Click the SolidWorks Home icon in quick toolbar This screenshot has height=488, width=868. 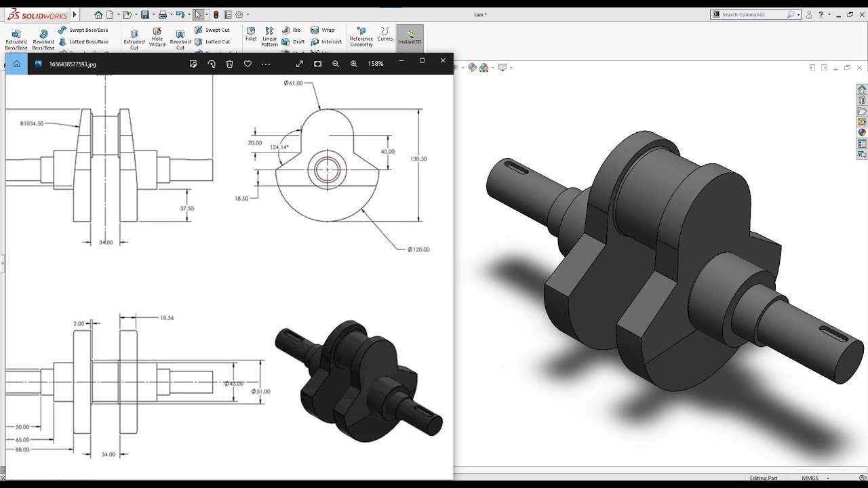[99, 14]
